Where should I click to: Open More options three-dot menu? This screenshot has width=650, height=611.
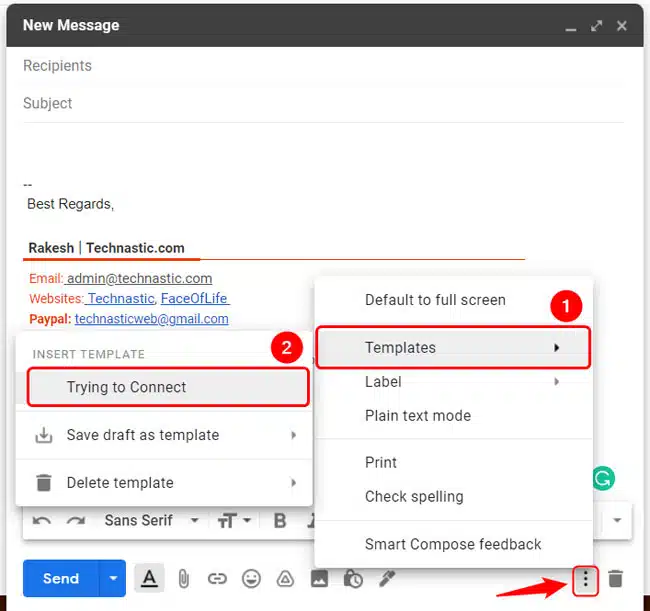(x=585, y=579)
